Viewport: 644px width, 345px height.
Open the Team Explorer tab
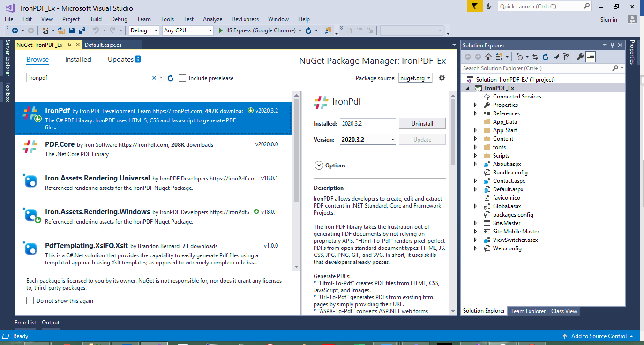pos(528,311)
